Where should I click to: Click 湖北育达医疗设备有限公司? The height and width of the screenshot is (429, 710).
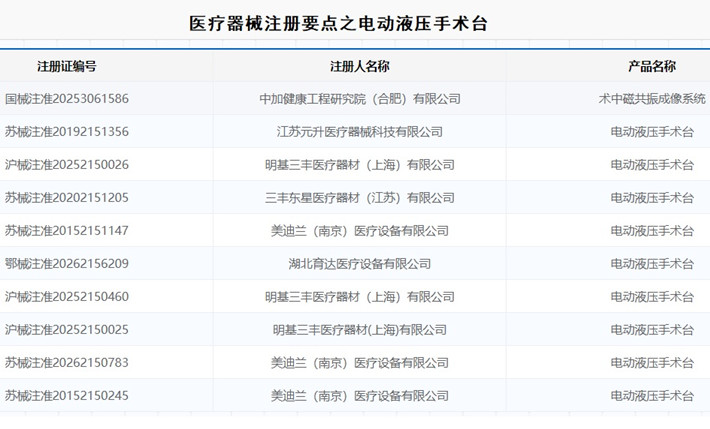[360, 264]
